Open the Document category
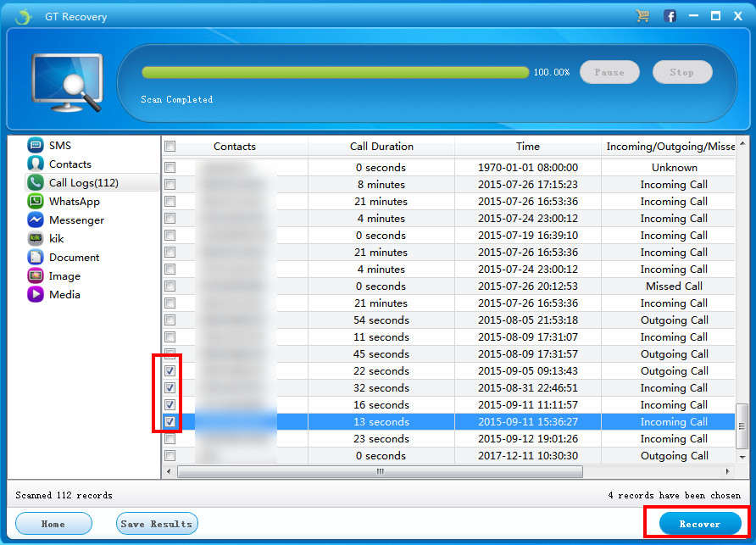 (74, 257)
